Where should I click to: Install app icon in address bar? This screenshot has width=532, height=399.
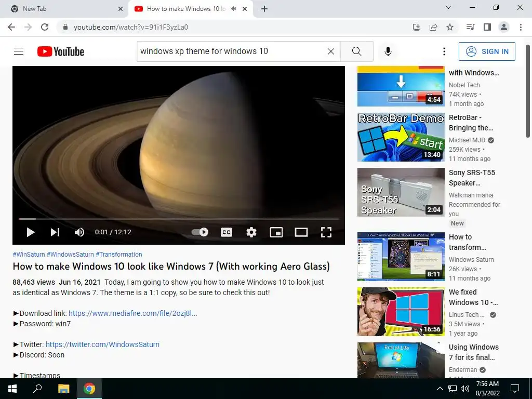(416, 27)
